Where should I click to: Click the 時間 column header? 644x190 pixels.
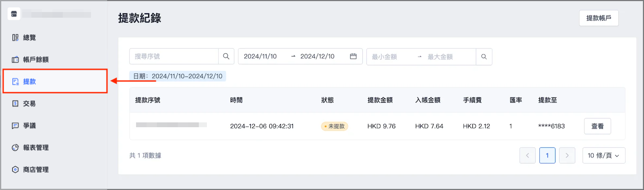236,100
